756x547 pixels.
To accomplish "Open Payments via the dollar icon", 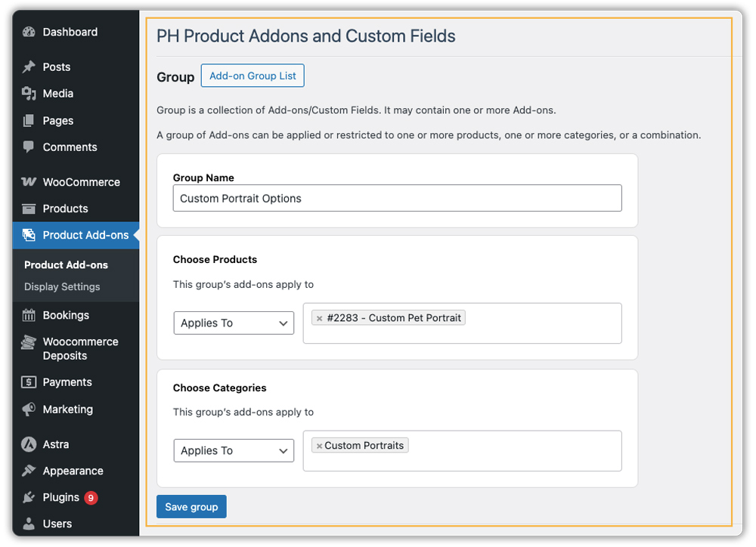I will click(29, 382).
